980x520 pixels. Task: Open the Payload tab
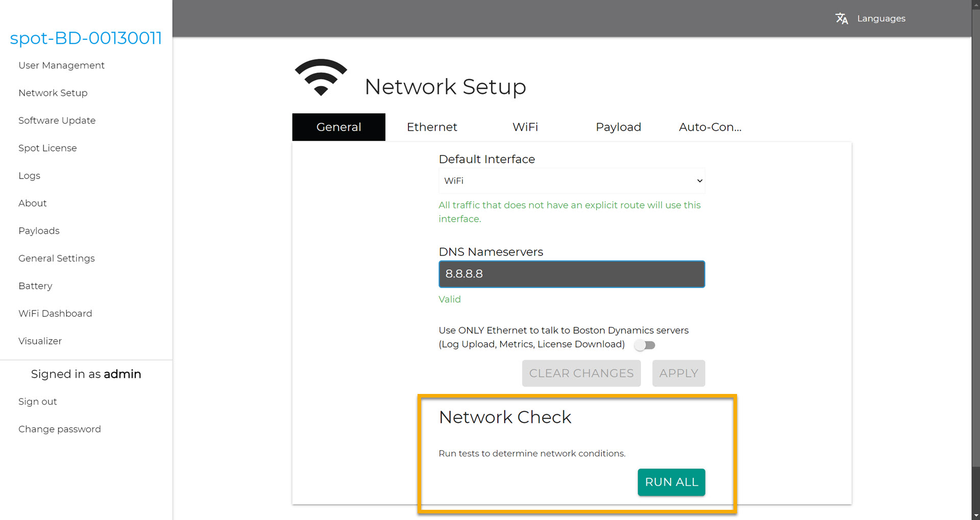pos(618,127)
